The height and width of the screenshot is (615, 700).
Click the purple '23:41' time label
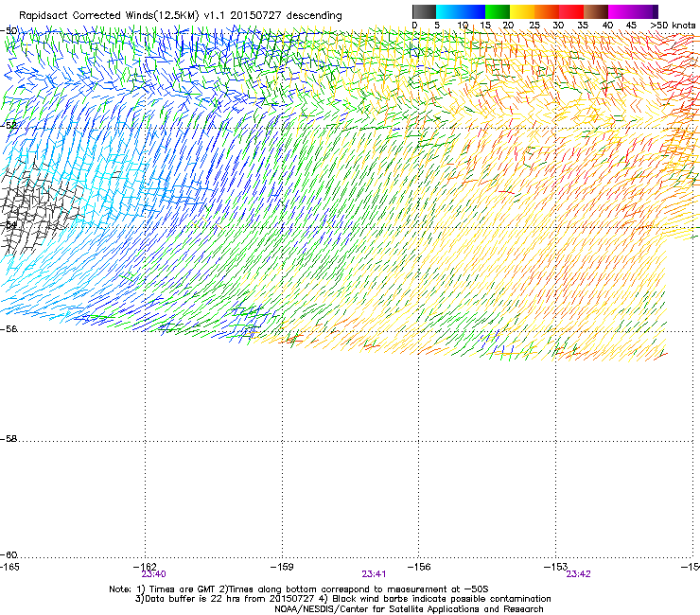coord(374,574)
